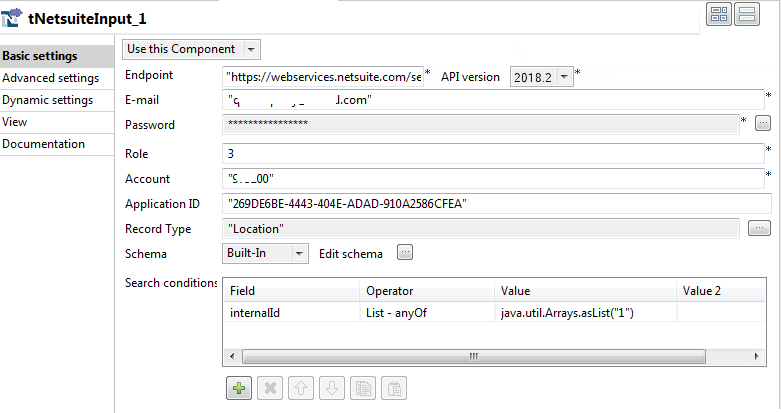The width and height of the screenshot is (781, 413).
Task: Open password editor ellipsis button
Action: [763, 123]
